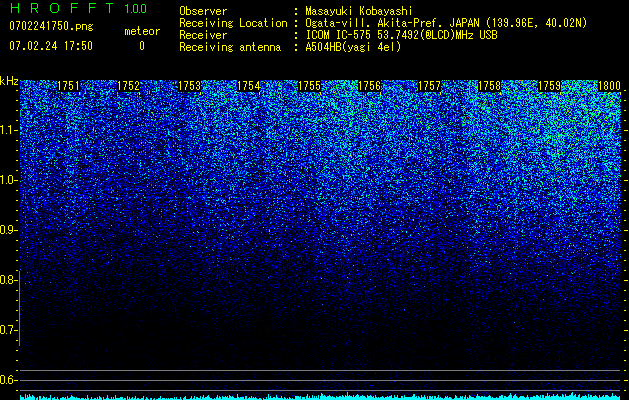
Task: Select the A504HB(yagi 4el) antenna text
Action: coord(353,47)
